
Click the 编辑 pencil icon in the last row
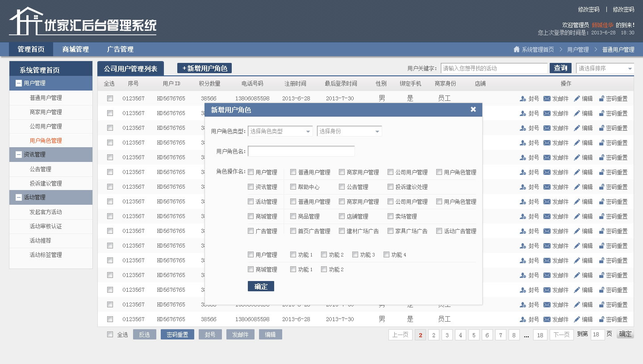(577, 319)
